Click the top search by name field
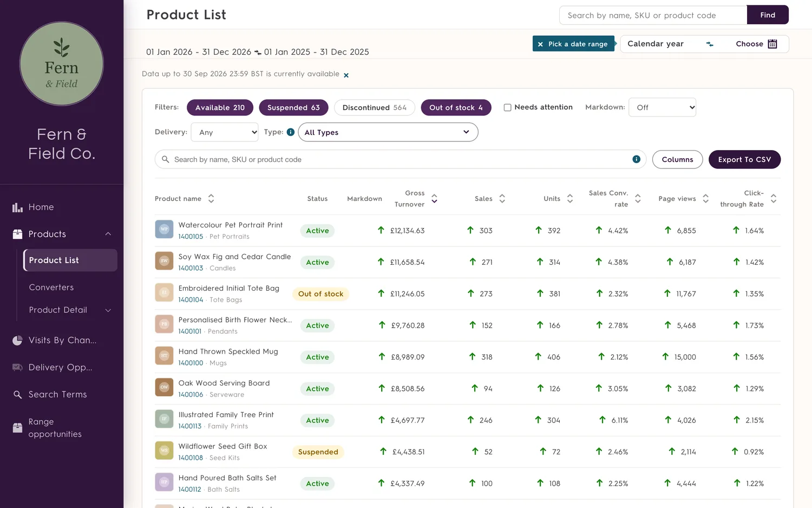Image resolution: width=812 pixels, height=508 pixels. [653, 15]
